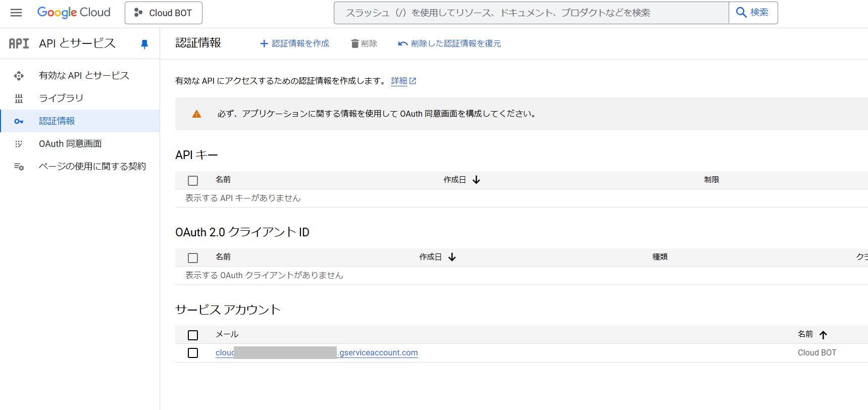Click the key icon for 認証情報
This screenshot has height=410, width=868.
pyautogui.click(x=19, y=121)
